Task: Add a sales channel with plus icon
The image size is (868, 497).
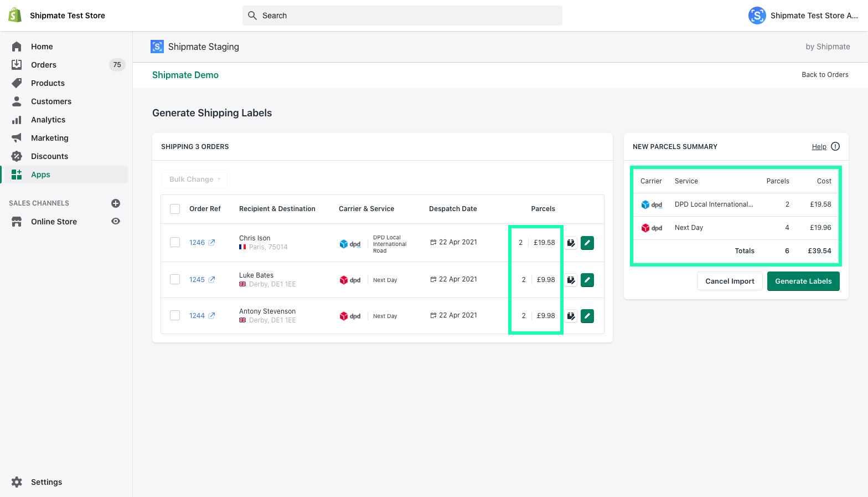Action: click(x=116, y=203)
